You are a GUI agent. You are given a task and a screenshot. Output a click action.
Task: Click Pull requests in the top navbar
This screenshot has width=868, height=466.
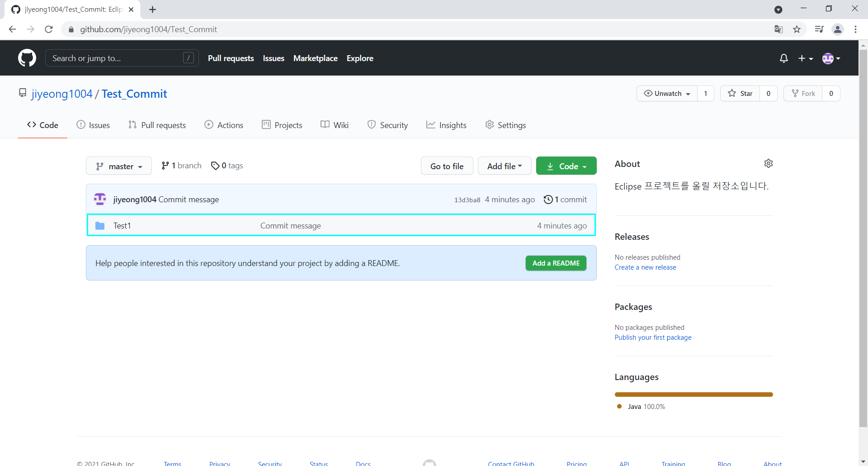click(x=231, y=58)
